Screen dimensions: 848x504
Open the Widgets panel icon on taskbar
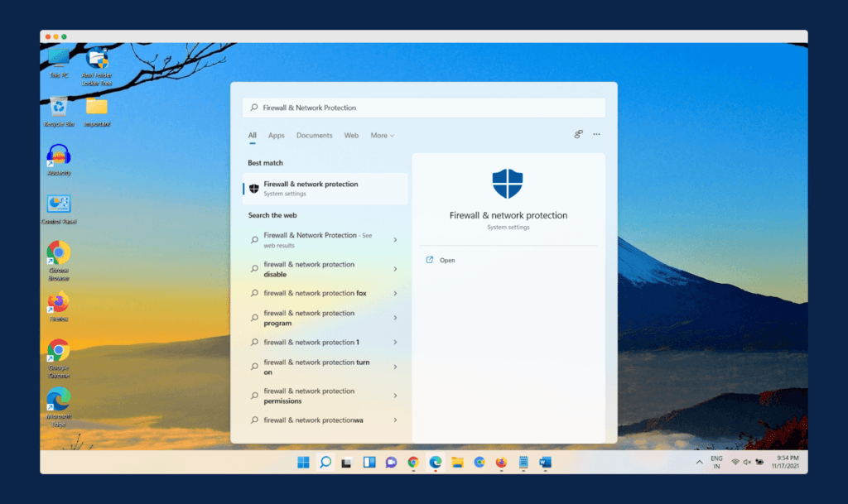(369, 462)
